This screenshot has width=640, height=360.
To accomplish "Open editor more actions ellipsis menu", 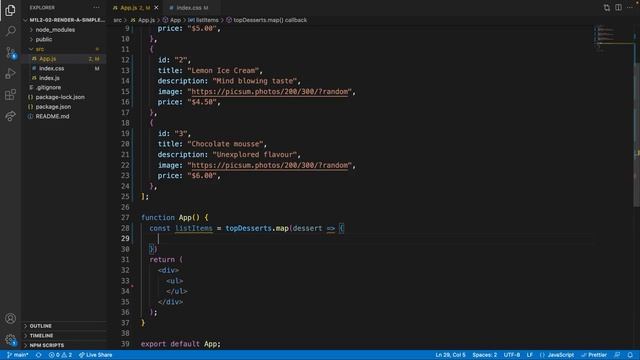I will [630, 7].
